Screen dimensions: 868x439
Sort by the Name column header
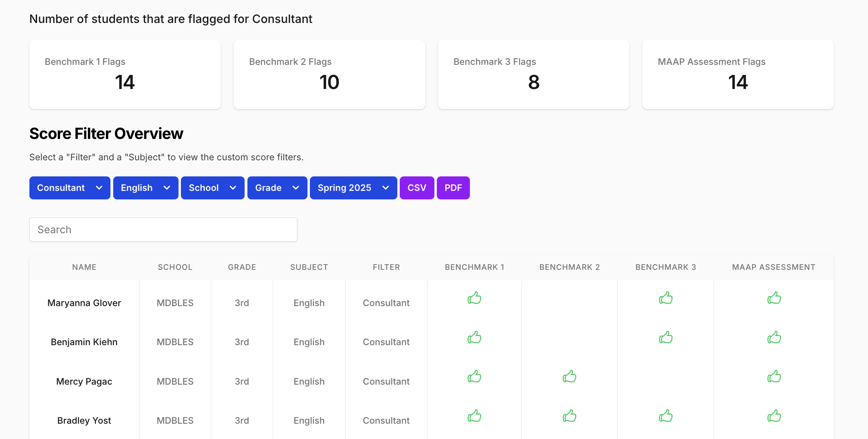tap(84, 267)
